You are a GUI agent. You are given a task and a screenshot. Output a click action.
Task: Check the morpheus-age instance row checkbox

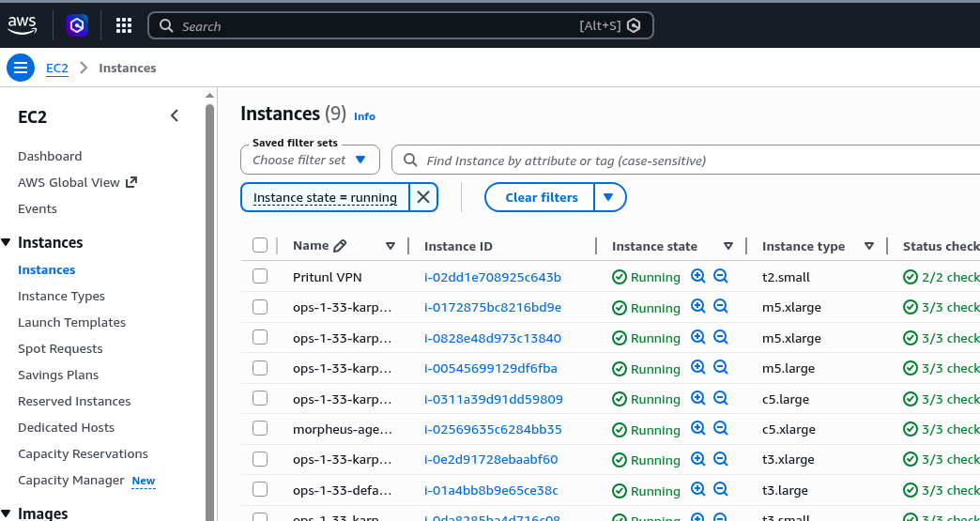coord(260,429)
